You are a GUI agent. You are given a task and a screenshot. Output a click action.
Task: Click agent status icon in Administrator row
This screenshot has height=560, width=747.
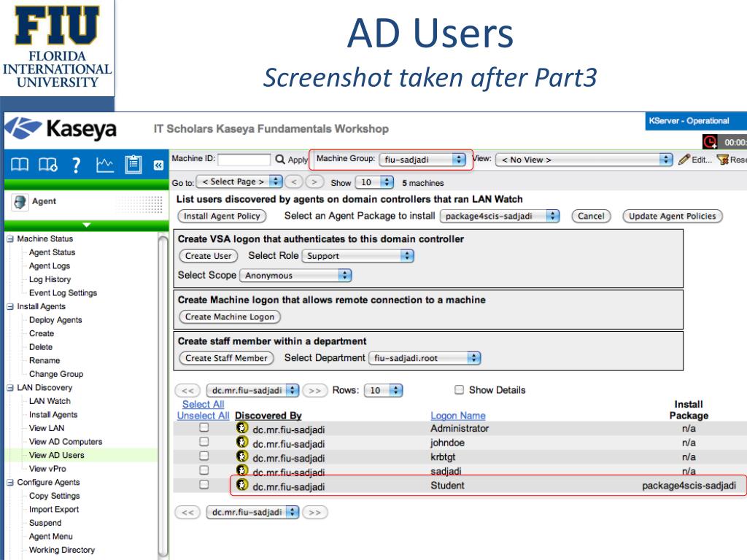coord(242,427)
